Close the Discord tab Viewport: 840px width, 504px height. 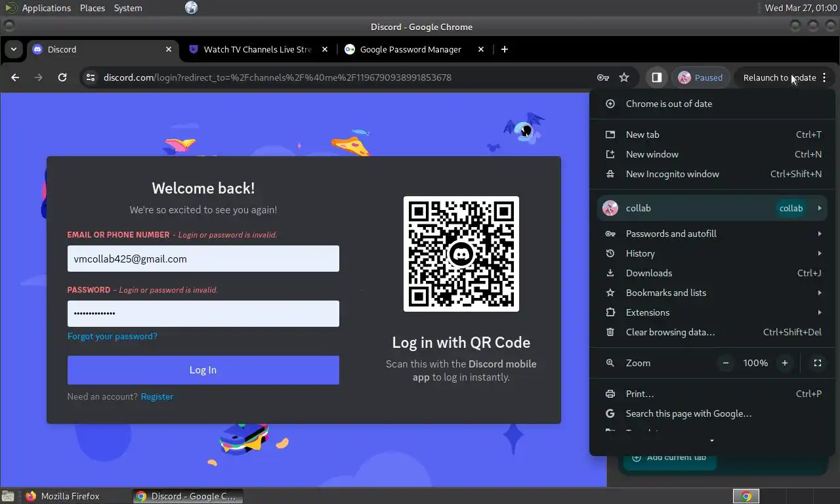point(169,49)
